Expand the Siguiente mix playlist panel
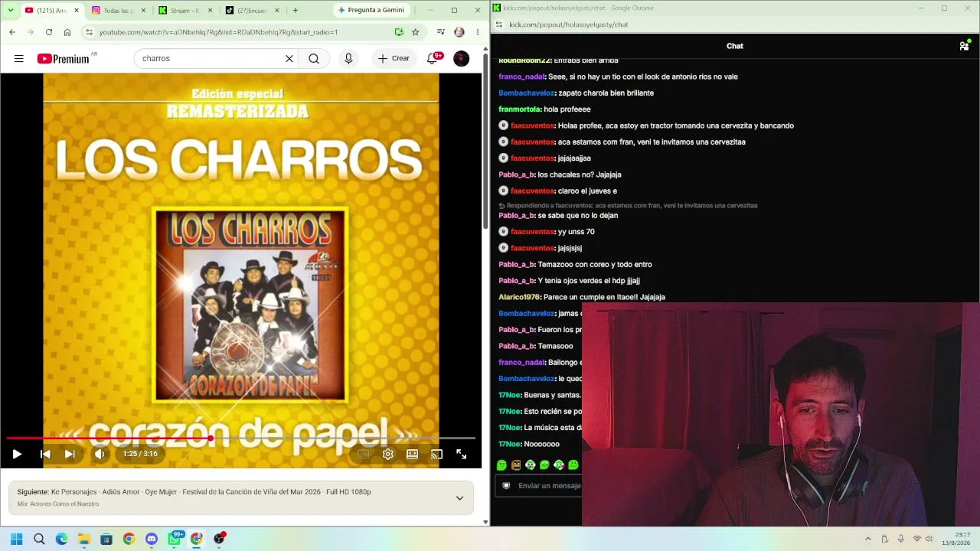The width and height of the screenshot is (980, 551). (459, 497)
